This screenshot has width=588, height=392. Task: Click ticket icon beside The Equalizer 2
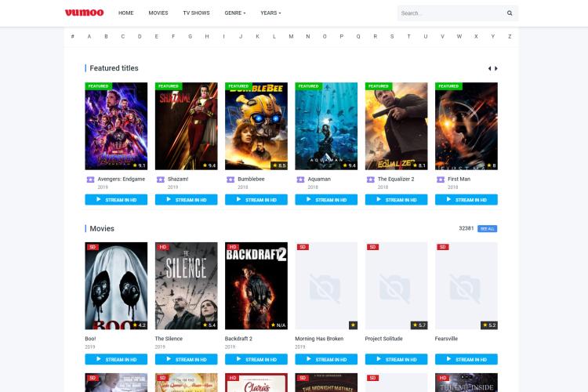click(x=371, y=180)
